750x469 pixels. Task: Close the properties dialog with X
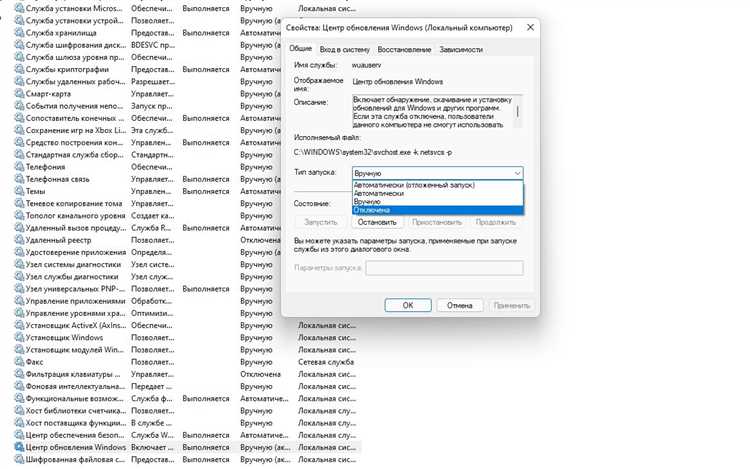tap(530, 28)
